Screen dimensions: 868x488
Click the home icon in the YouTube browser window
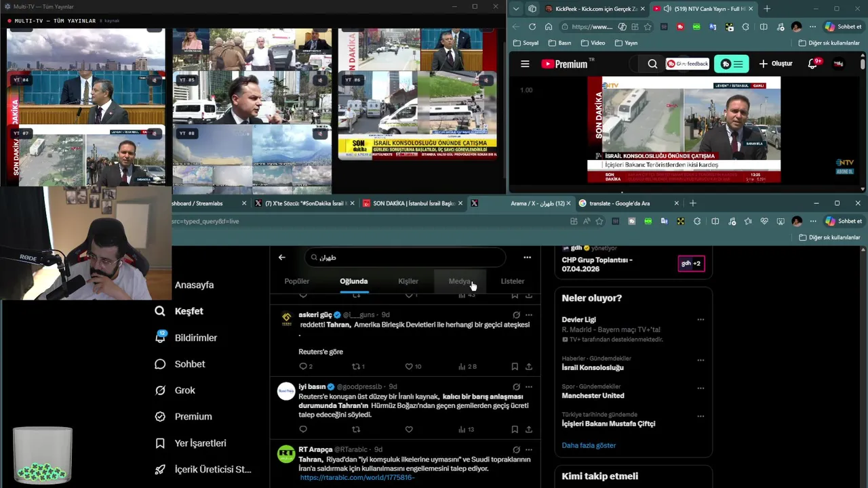[x=549, y=27]
